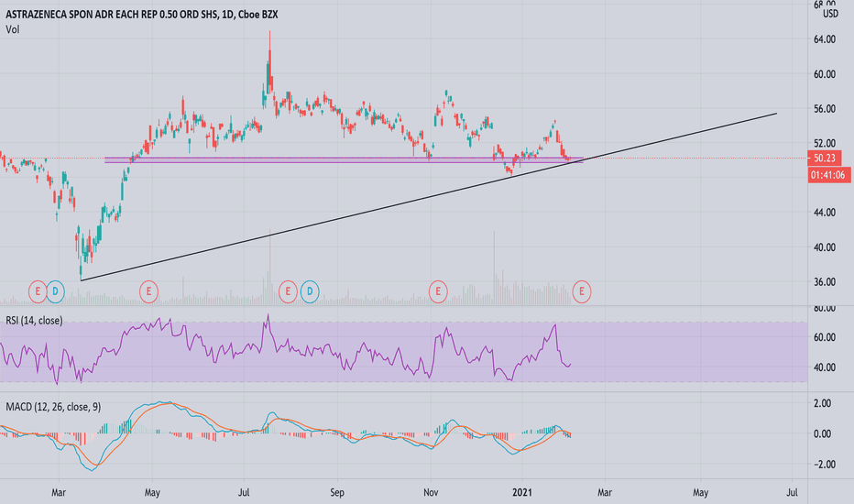Open the earnings 'E' marker near May 2020
This screenshot has width=854, height=504.
148,292
